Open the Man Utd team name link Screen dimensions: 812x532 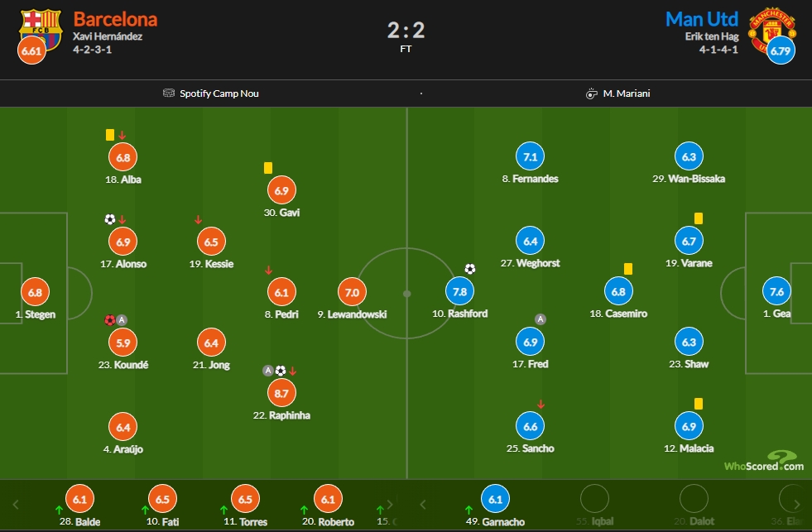[x=702, y=19]
